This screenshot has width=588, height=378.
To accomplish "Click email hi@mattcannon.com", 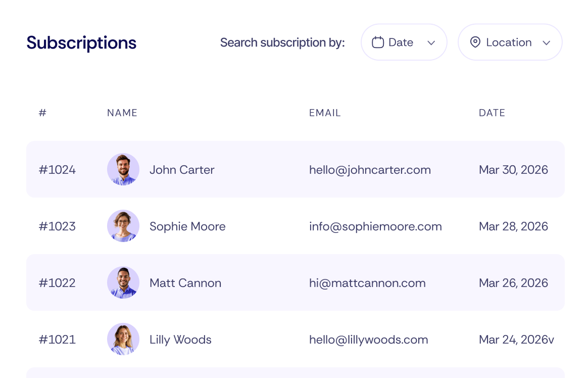I will (368, 283).
